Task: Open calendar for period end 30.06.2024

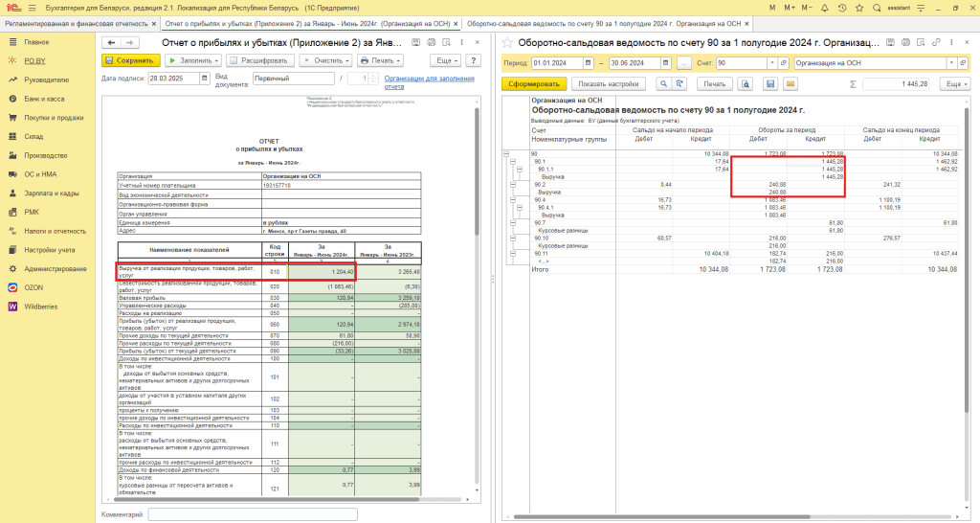Action: (666, 63)
